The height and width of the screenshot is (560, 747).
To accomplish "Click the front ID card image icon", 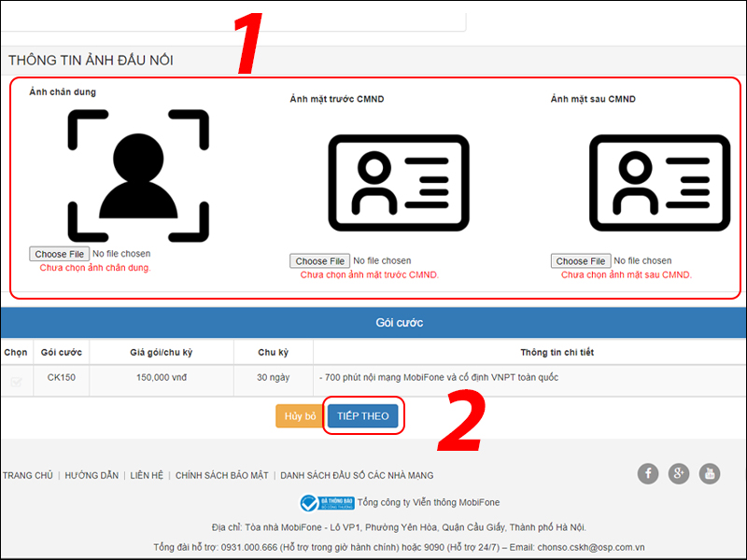I will (x=399, y=182).
